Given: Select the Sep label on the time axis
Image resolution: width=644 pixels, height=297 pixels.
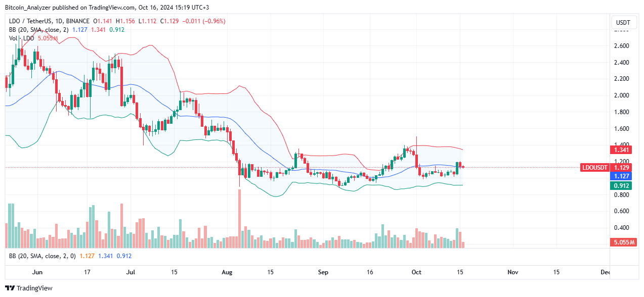Looking at the screenshot, I should [323, 272].
